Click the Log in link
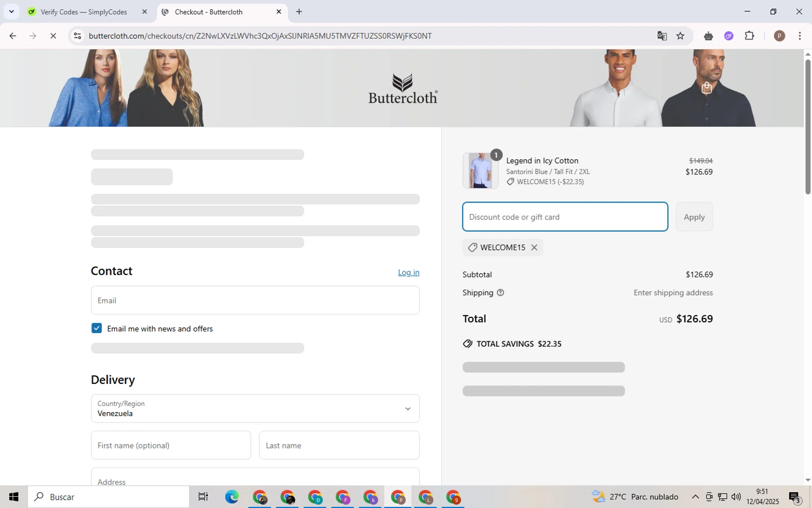This screenshot has width=812, height=508. click(x=409, y=272)
